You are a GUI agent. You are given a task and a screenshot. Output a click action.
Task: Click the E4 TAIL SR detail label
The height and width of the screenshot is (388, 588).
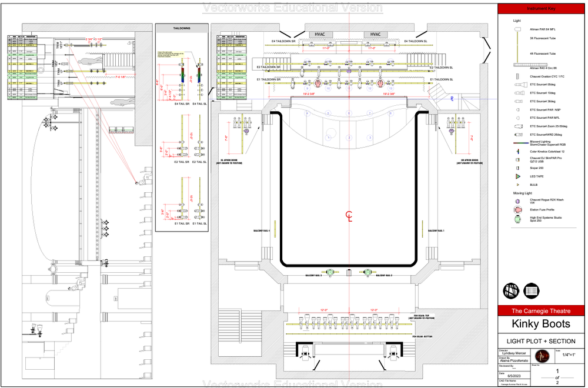[182, 103]
